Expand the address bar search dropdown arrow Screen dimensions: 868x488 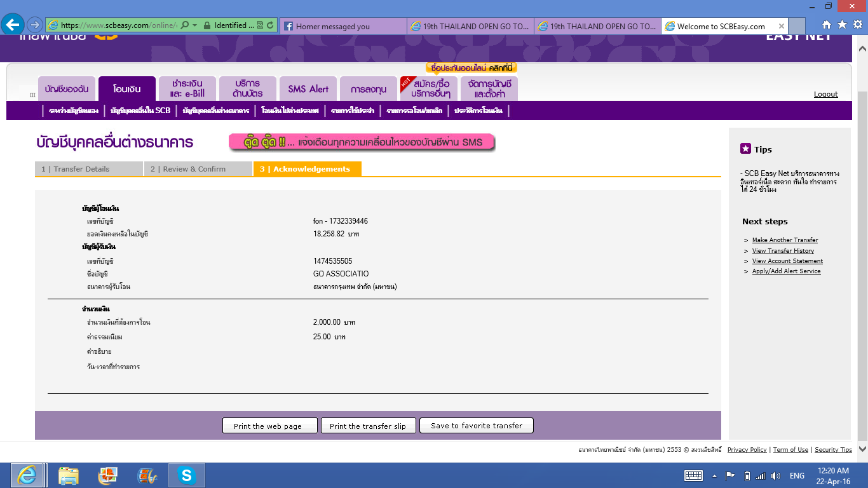[x=194, y=25]
